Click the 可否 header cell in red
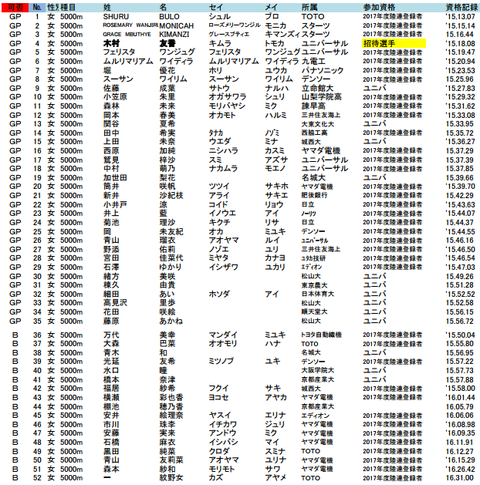Viewport: 480px width, 485px height. tap(15, 7)
